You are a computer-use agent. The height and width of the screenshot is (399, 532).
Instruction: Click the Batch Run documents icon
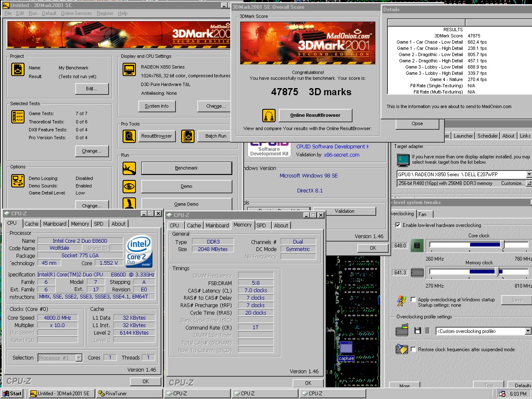click(x=188, y=136)
